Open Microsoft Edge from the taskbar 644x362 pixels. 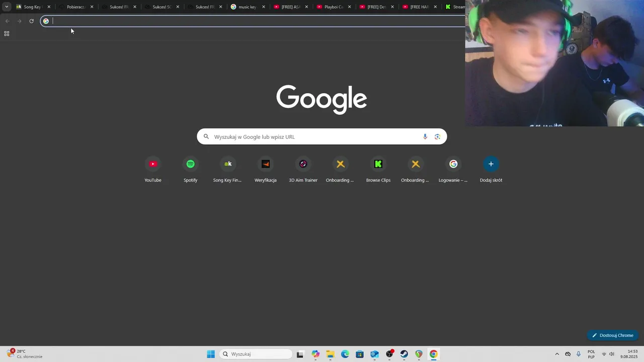click(x=345, y=354)
